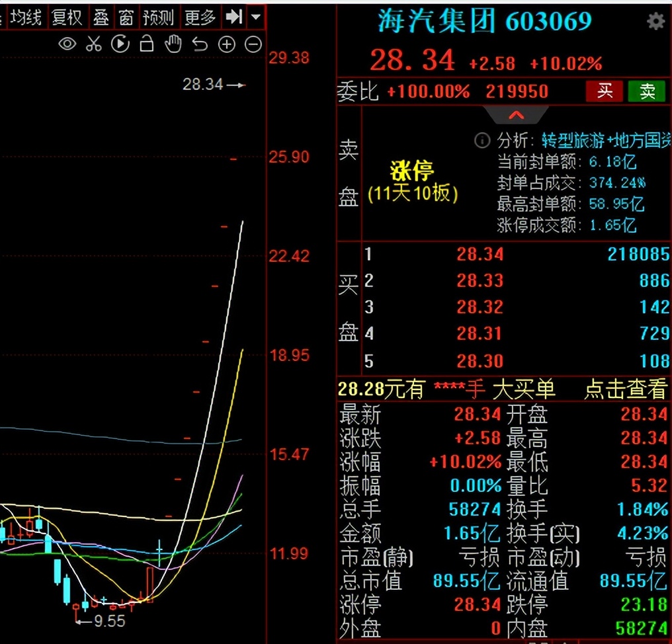Click 点击查看 link
Image resolution: width=672 pixels, height=644 pixels.
click(x=626, y=389)
